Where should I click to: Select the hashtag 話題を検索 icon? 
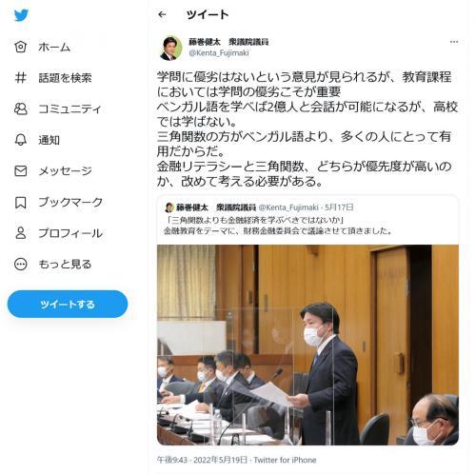pyautogui.click(x=21, y=78)
